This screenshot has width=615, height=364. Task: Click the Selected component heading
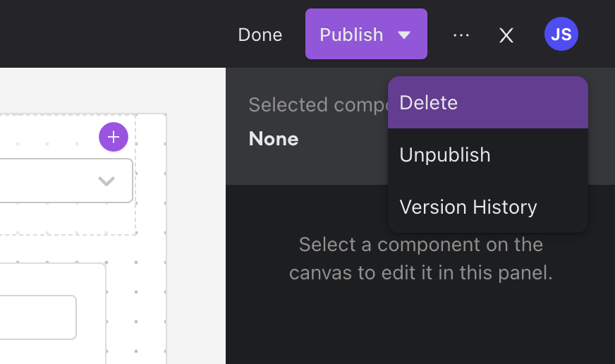(x=317, y=105)
